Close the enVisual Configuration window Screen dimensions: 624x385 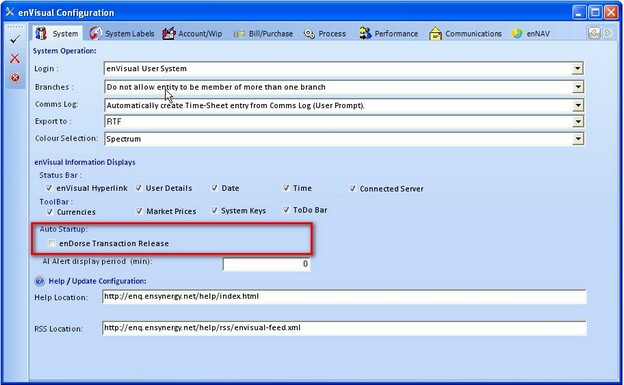(611, 12)
